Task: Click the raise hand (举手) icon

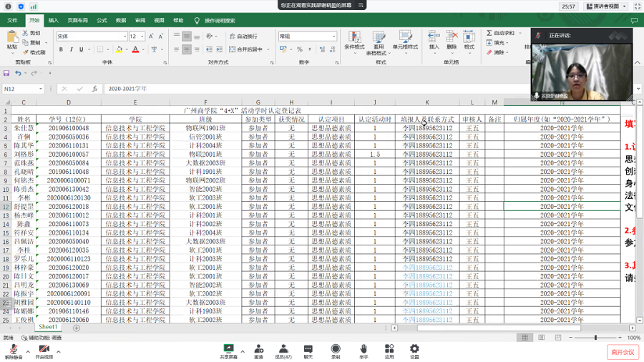Action: (x=364, y=349)
